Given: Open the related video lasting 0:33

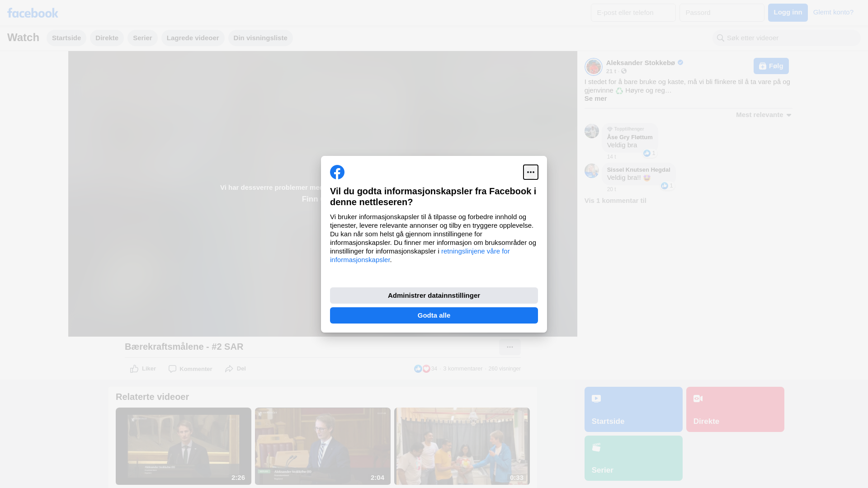Looking at the screenshot, I should tap(462, 446).
